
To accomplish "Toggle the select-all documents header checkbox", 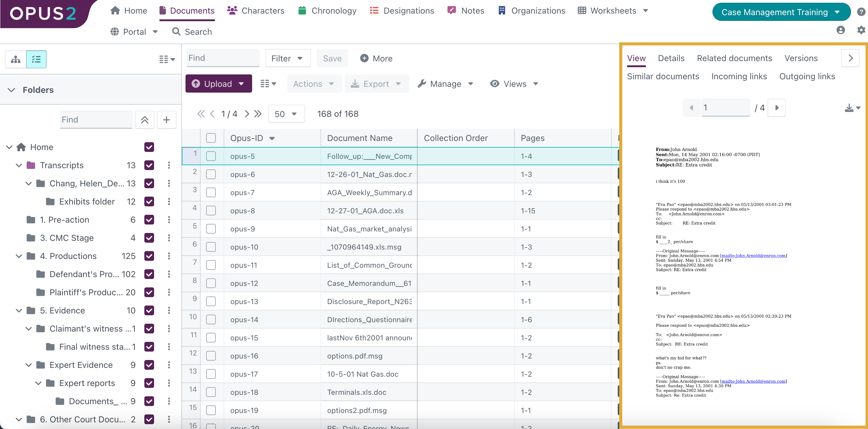I will 211,138.
